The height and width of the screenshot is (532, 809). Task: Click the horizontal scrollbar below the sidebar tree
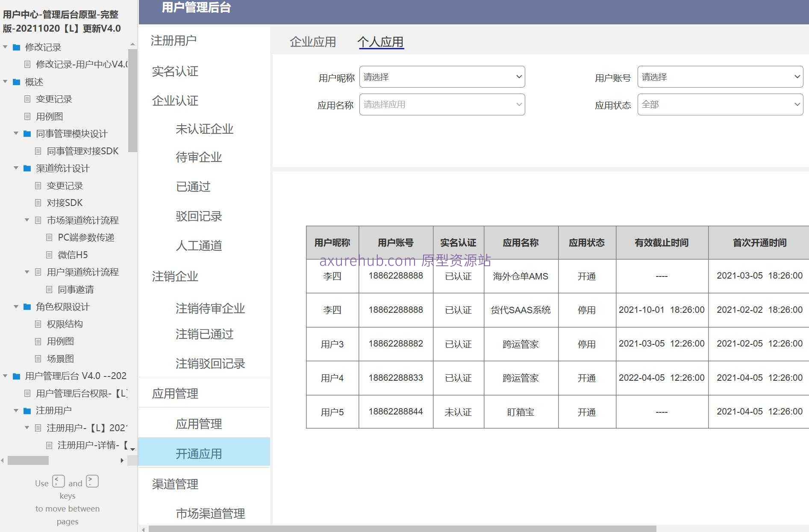click(x=28, y=461)
